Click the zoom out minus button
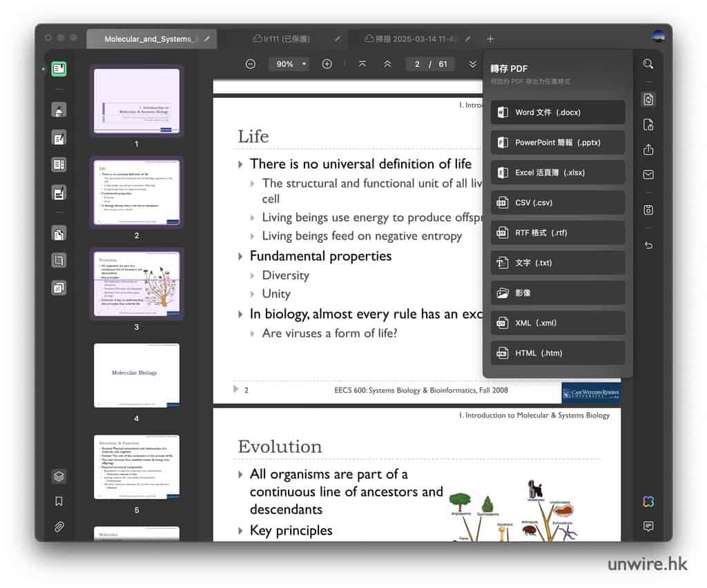707x588 pixels. tap(251, 64)
